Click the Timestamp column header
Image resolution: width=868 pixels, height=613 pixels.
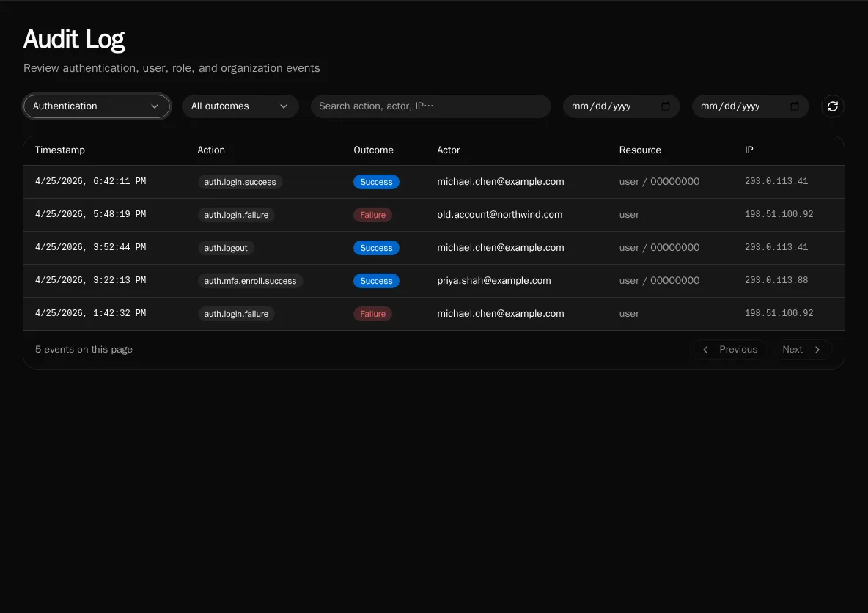pyautogui.click(x=60, y=150)
